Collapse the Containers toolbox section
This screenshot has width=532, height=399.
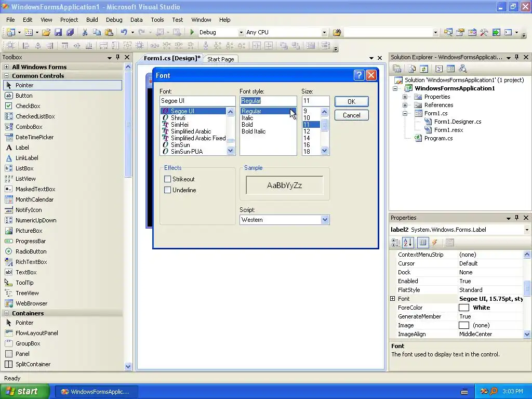point(6,313)
